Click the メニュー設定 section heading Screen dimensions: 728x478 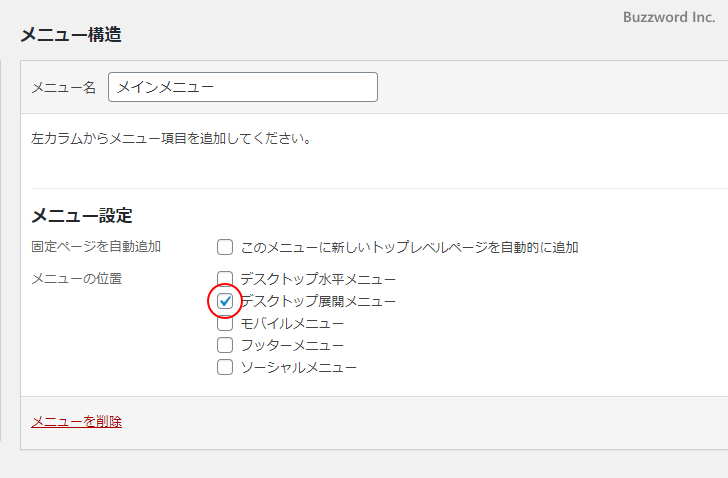tap(82, 215)
